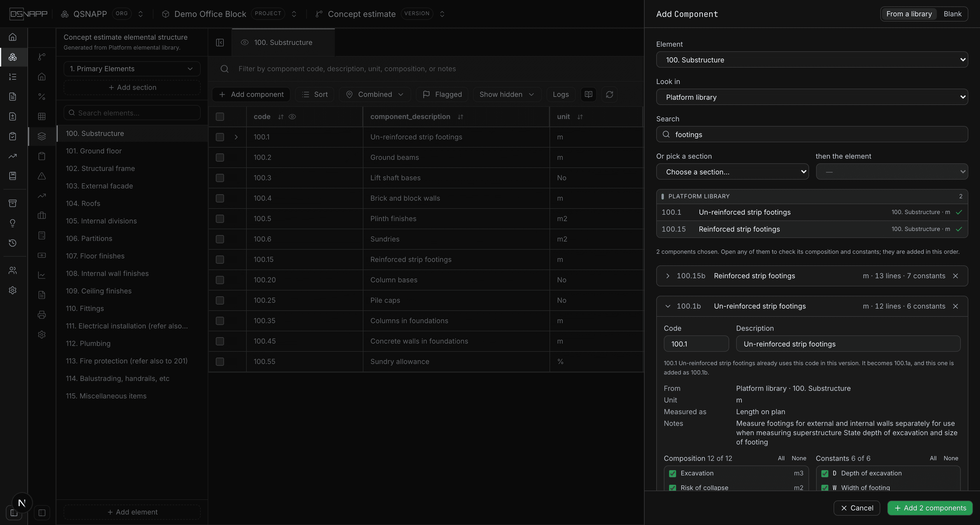Open the 100. Substructure table tab
Viewport: 980px width, 525px height.
coord(283,42)
